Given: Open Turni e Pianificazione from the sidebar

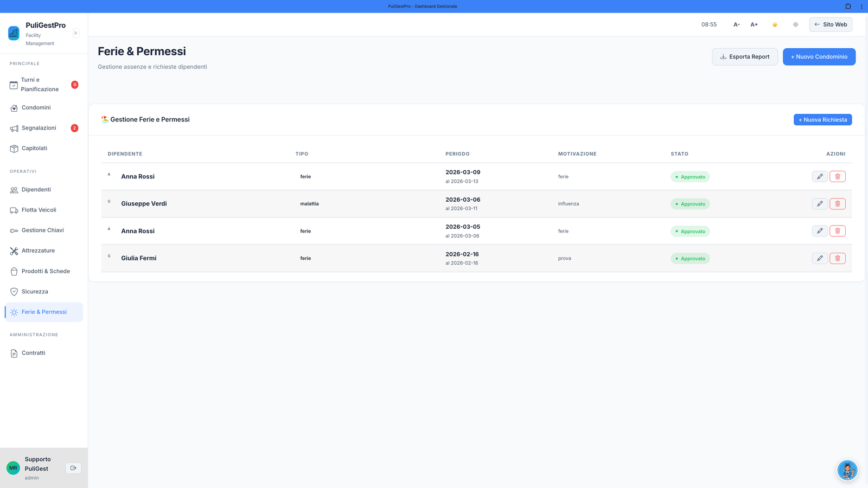Looking at the screenshot, I should 14,85.
